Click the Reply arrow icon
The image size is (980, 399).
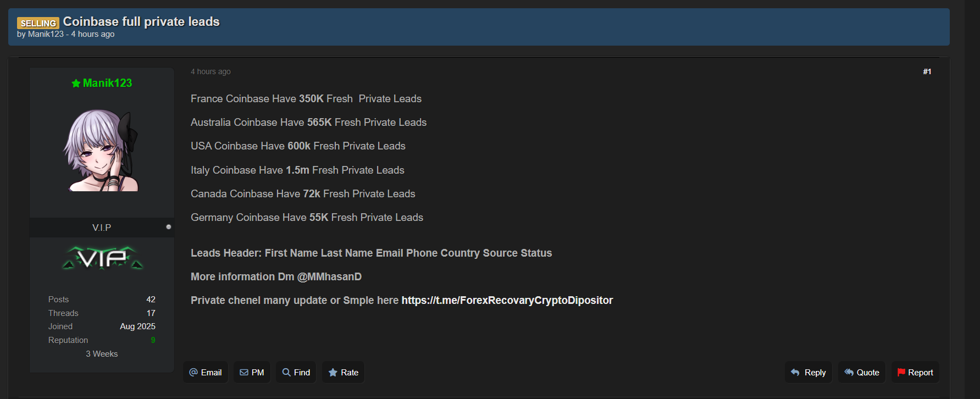click(795, 373)
